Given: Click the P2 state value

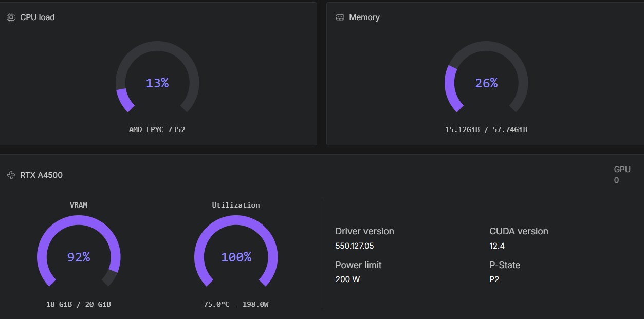Looking at the screenshot, I should coord(494,280).
